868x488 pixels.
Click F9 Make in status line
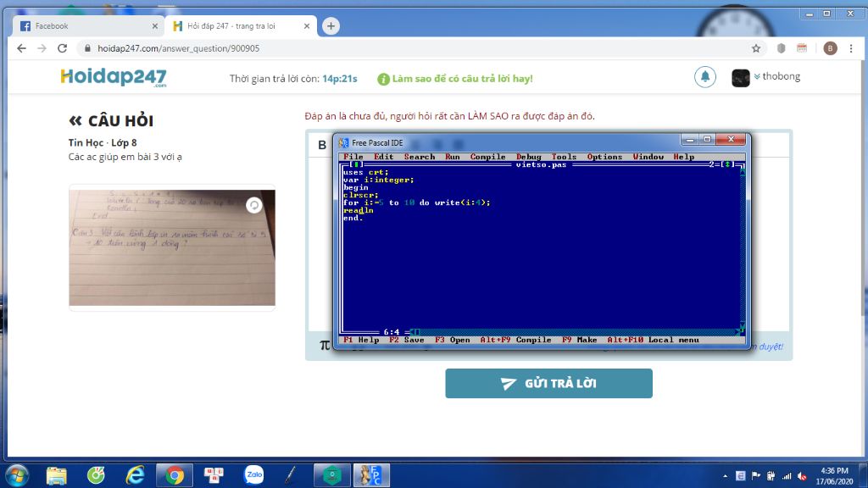coord(579,340)
